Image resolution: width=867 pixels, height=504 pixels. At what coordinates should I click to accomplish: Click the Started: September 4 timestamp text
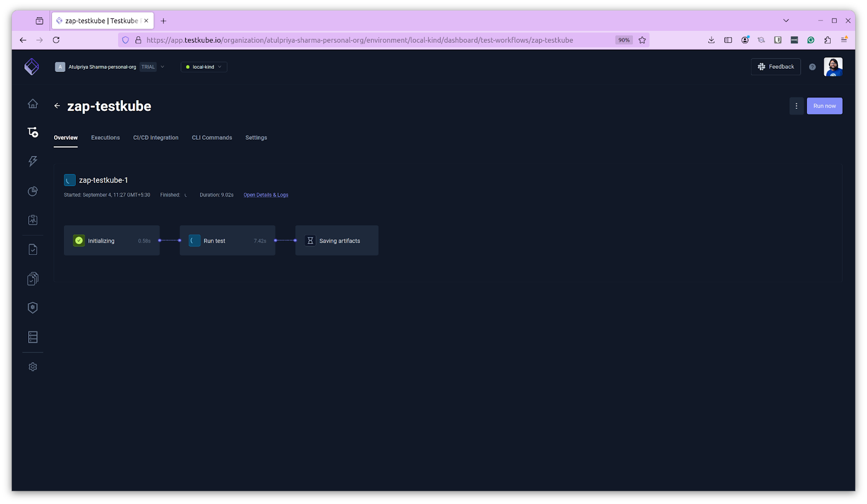coord(107,195)
